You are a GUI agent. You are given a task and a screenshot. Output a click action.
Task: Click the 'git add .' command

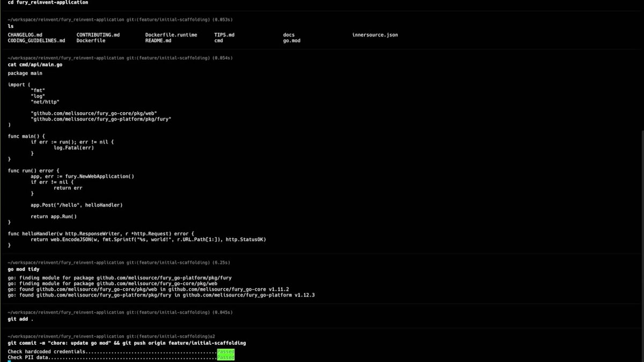pos(20,319)
